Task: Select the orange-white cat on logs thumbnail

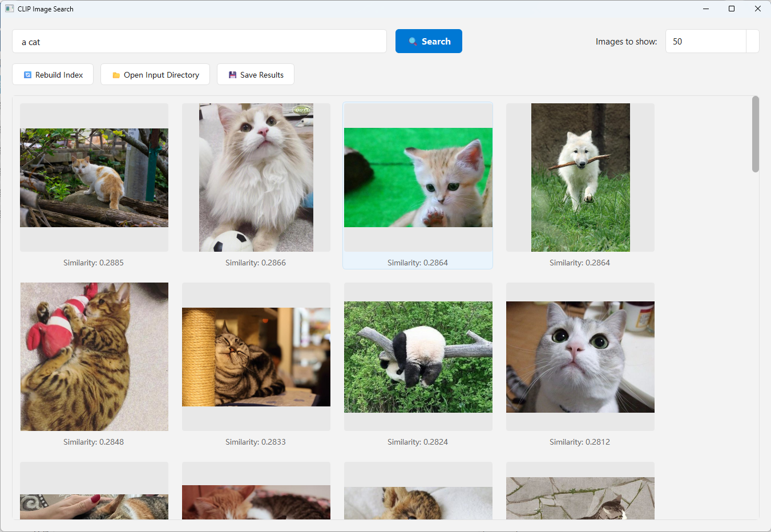Action: (x=94, y=178)
